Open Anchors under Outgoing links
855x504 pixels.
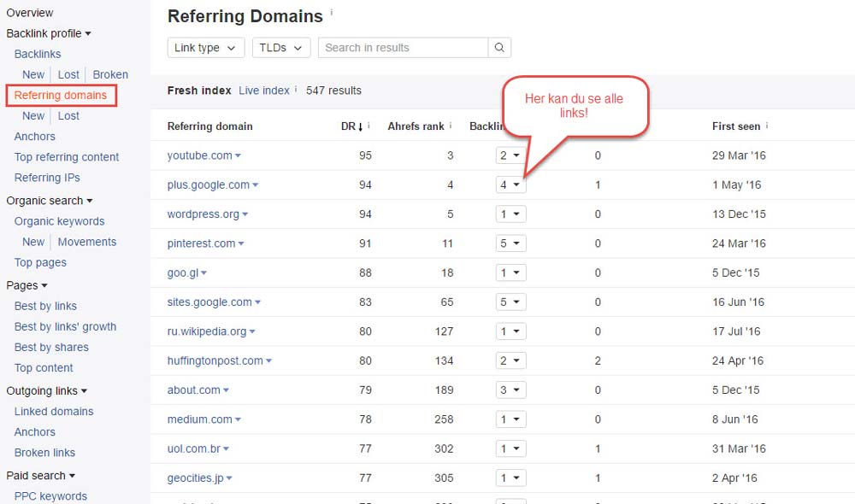(35, 432)
